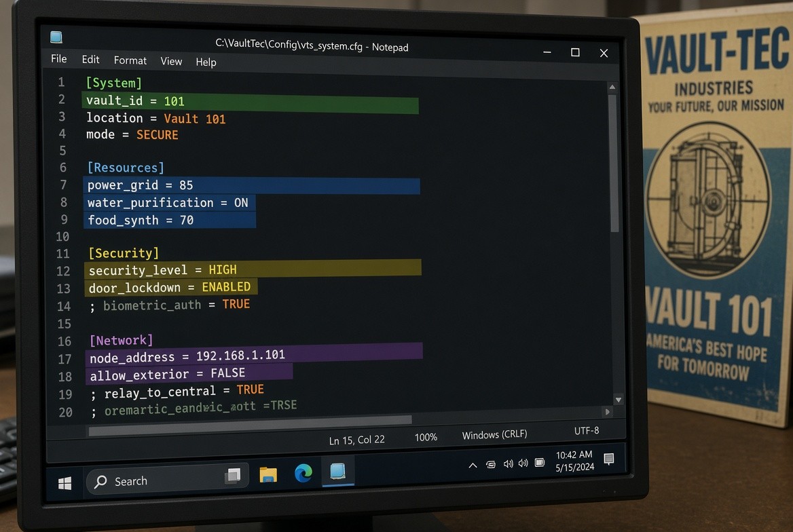Click the network tray icon
The image size is (793, 532).
(x=491, y=465)
